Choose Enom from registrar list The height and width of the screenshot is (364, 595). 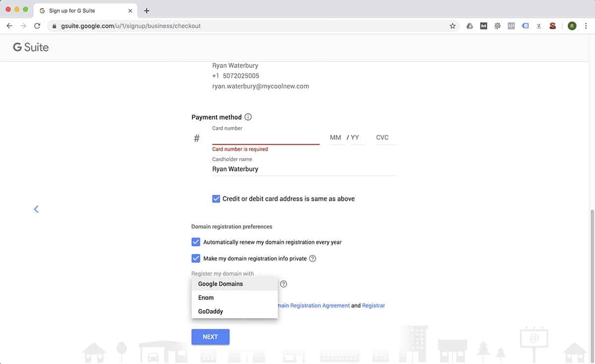tap(235, 298)
